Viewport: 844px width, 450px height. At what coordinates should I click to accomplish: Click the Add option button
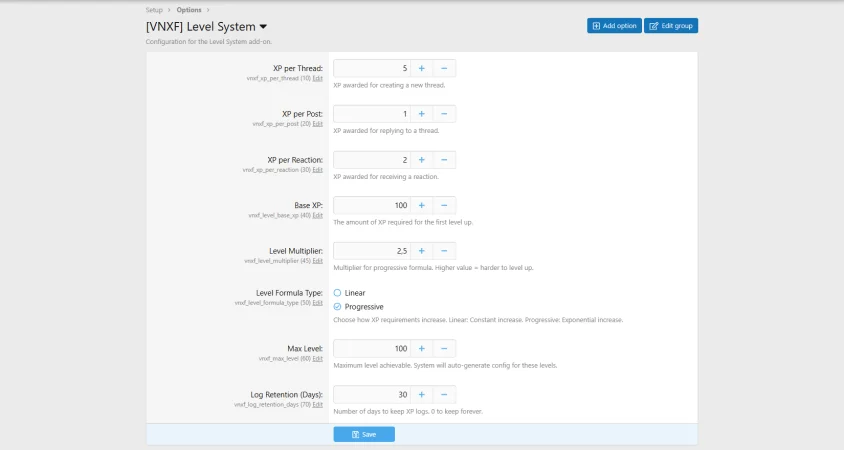pyautogui.click(x=614, y=25)
